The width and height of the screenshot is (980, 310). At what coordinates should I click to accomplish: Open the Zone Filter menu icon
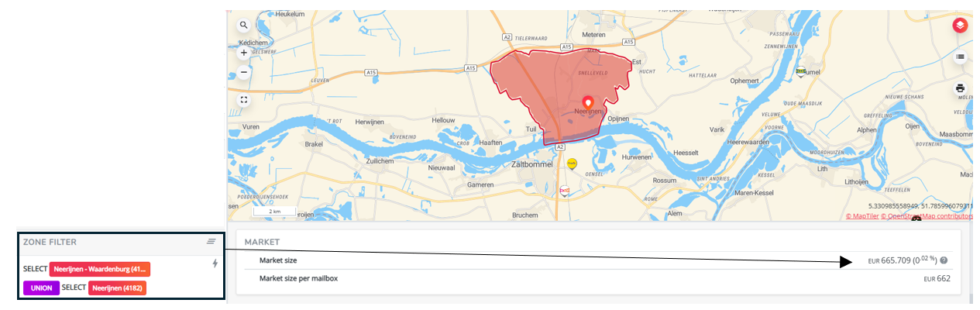point(211,242)
